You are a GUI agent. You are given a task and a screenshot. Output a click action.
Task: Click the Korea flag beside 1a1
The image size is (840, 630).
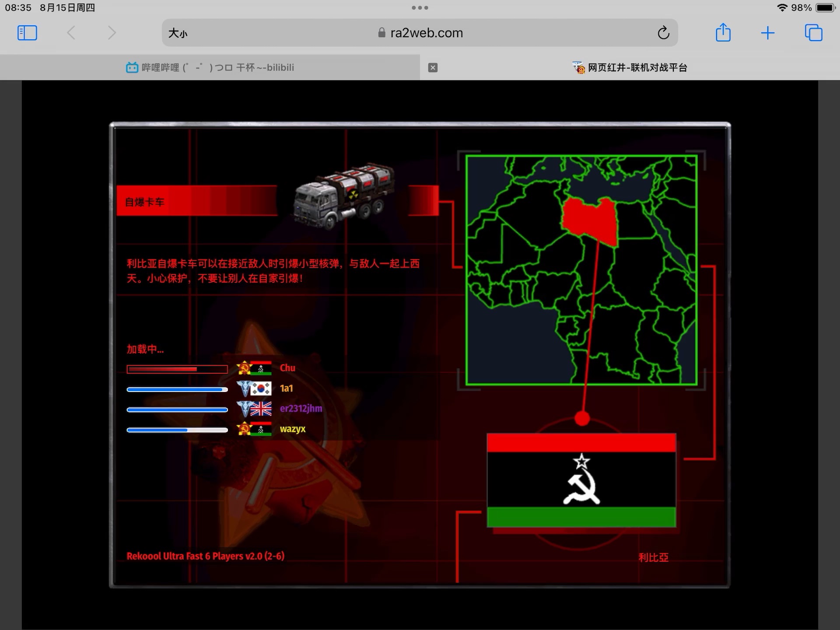(261, 388)
